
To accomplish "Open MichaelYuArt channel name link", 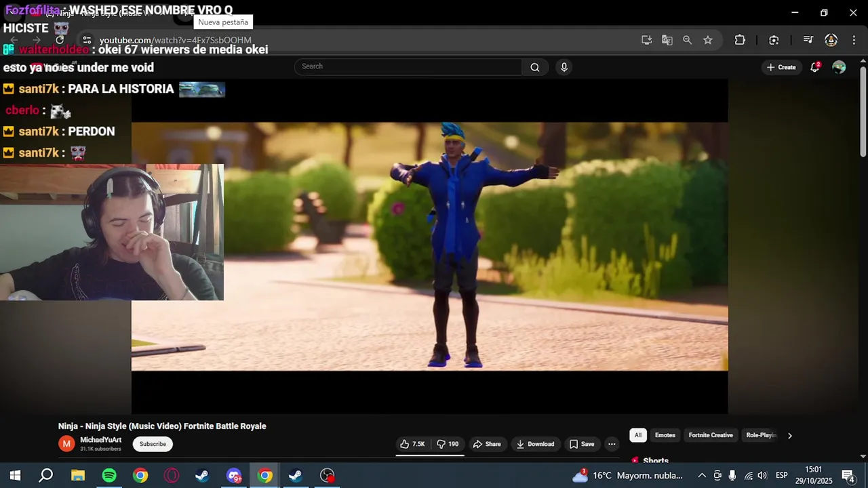I will coord(100,440).
